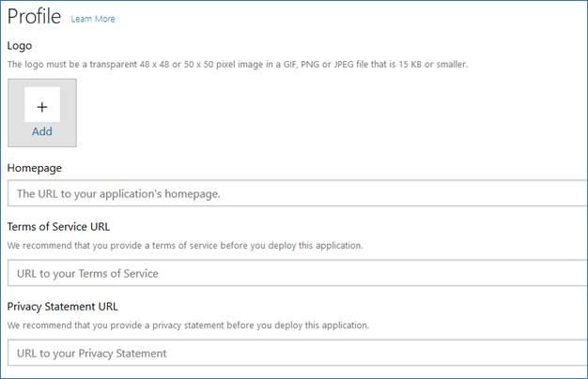Click the Add label under plus icon

tap(42, 132)
